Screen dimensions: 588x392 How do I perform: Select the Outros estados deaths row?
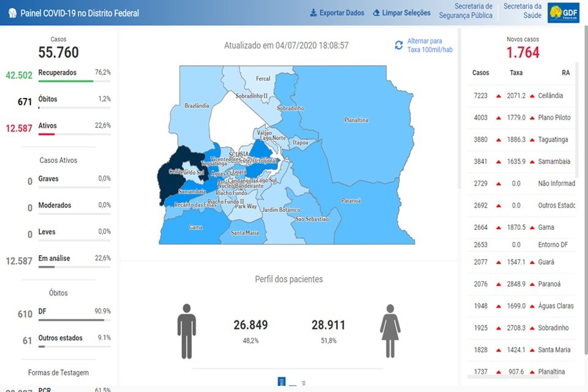(66, 340)
